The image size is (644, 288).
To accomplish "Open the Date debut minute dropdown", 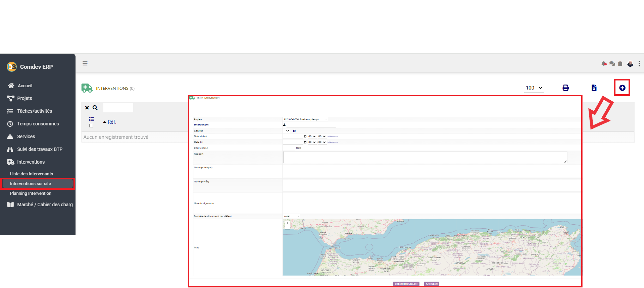I will coord(322,136).
